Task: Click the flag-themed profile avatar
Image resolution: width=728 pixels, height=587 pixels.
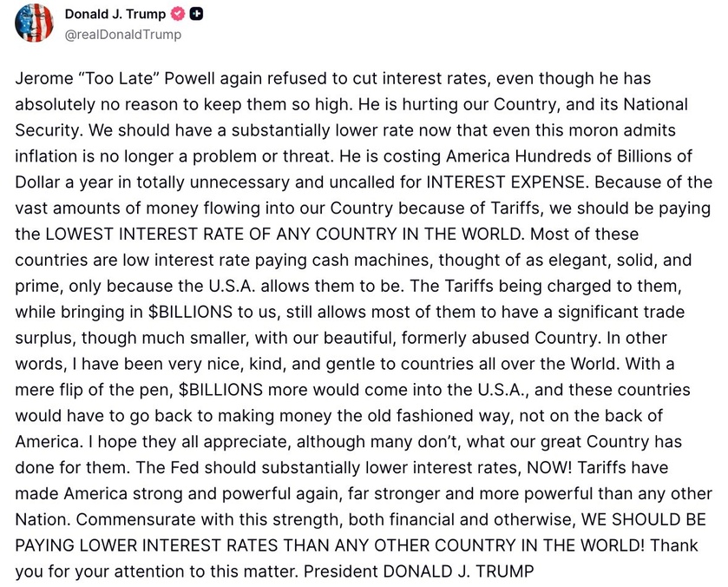Action: [x=35, y=23]
